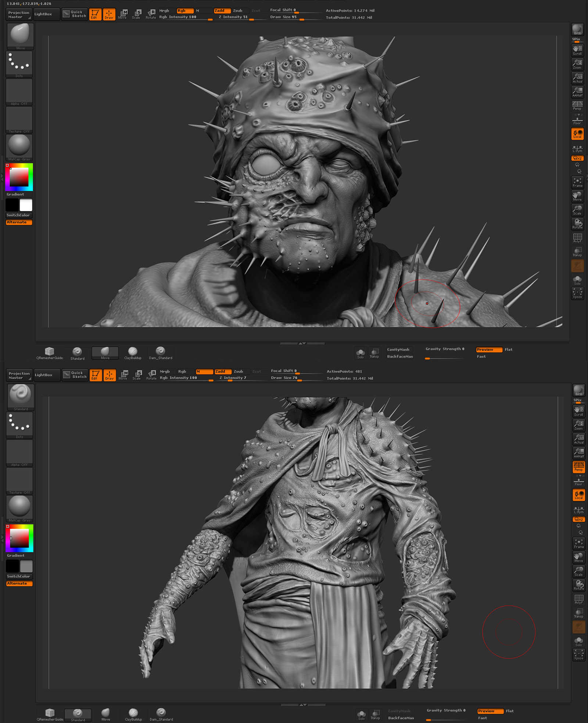Screen dimensions: 588x723
Task: Click the Xpose icon in head window
Action: 577,293
